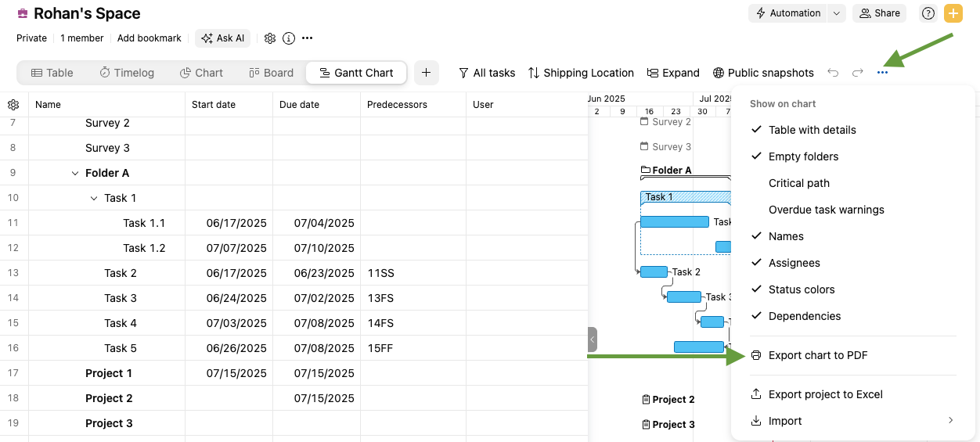Click the panel collapse divider handle
The height and width of the screenshot is (442, 980).
[593, 340]
